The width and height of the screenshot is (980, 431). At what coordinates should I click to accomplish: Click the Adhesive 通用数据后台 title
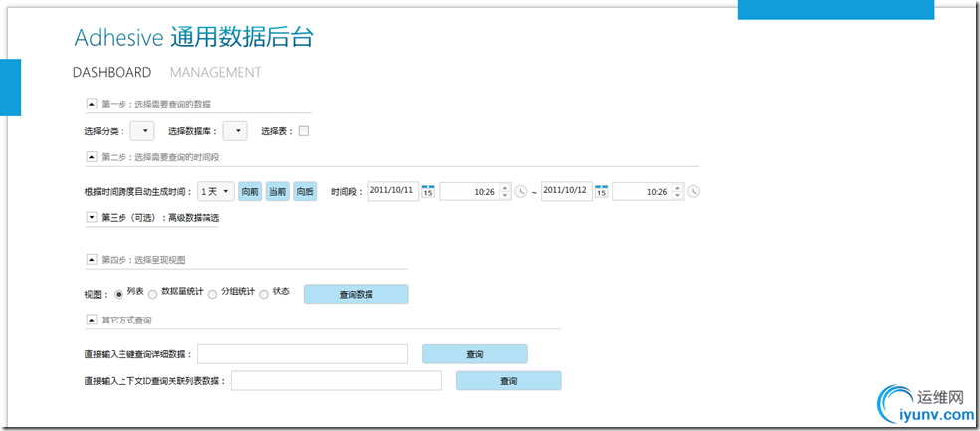coord(193,38)
